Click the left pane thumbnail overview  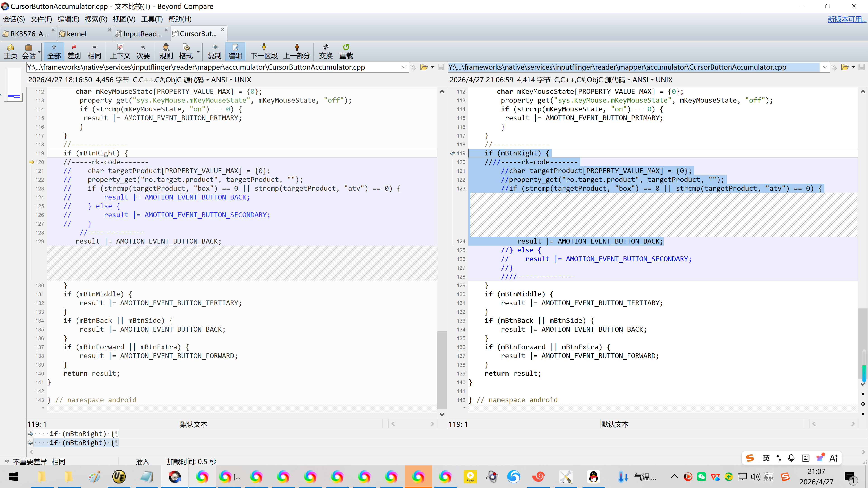coord(14,84)
